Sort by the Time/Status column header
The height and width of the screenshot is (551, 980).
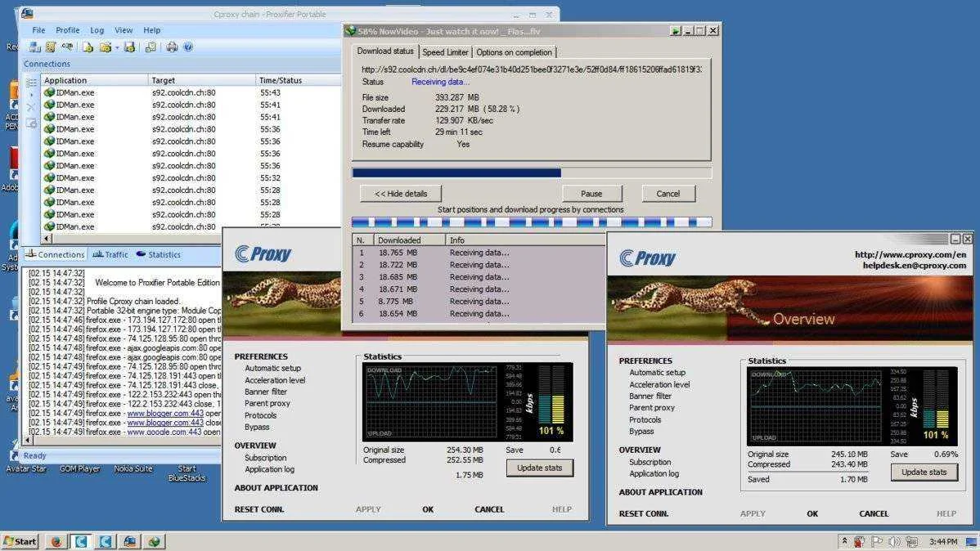(x=299, y=80)
